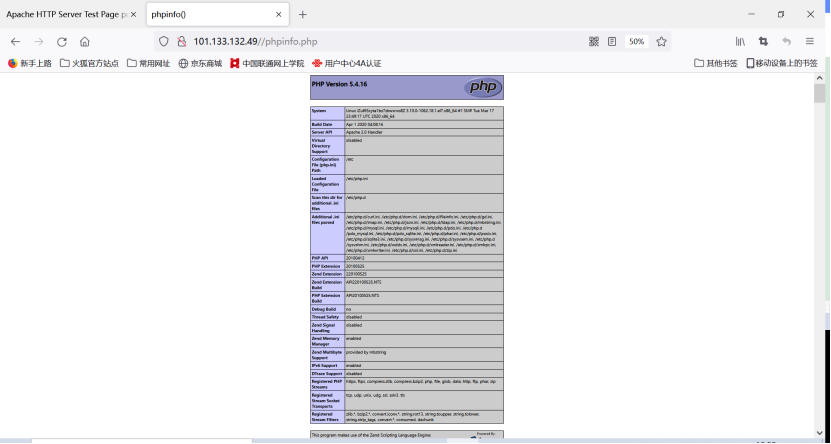Viewport: 831px width, 444px height.
Task: Click the PHP API row label
Action: click(319, 258)
